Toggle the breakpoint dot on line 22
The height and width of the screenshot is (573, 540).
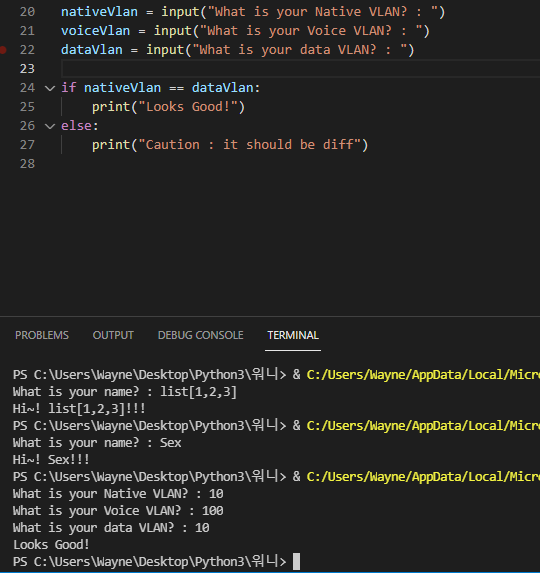click(3, 50)
